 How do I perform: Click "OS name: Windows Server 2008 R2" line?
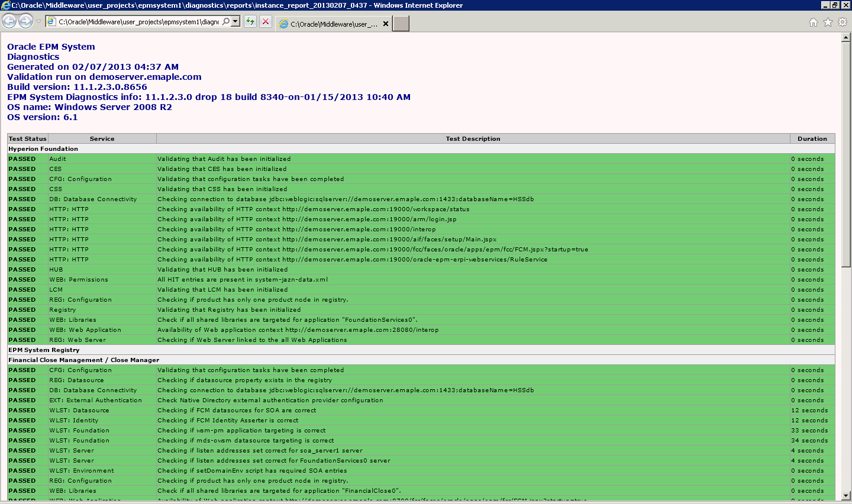(x=89, y=107)
